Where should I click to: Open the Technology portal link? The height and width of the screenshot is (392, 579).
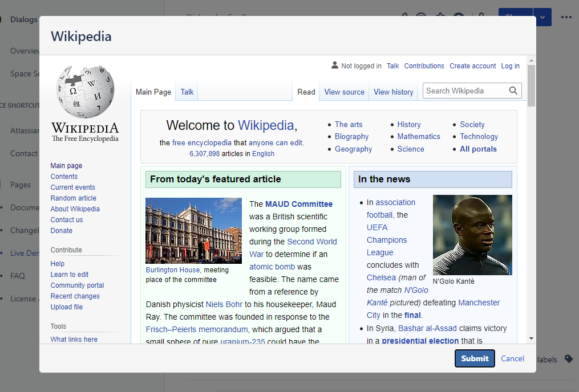(479, 136)
